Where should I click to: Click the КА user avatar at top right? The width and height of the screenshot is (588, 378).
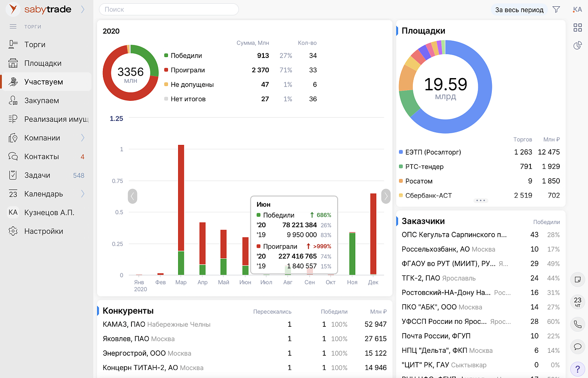point(577,10)
